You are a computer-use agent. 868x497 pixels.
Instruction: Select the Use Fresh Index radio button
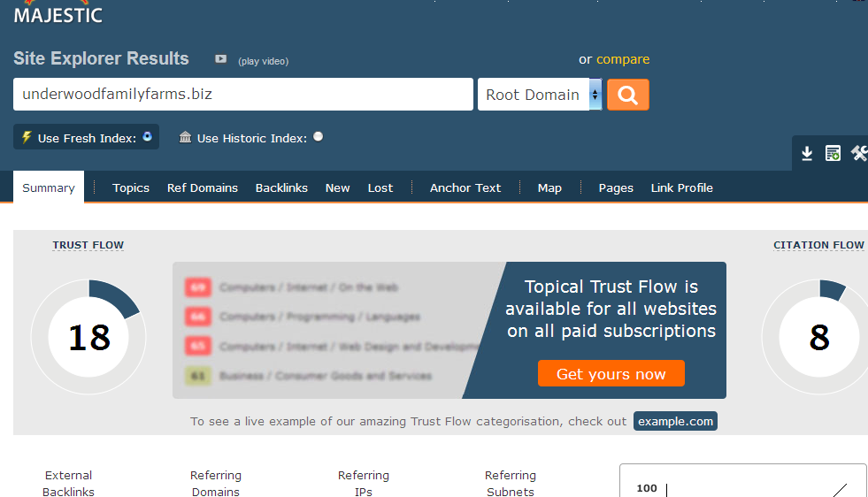click(x=147, y=137)
